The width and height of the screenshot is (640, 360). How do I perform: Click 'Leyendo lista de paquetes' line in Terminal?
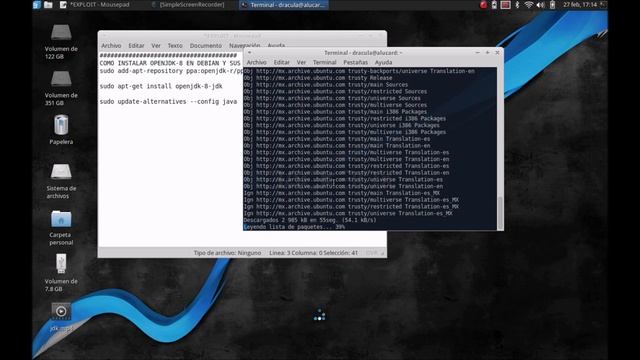tap(294, 227)
